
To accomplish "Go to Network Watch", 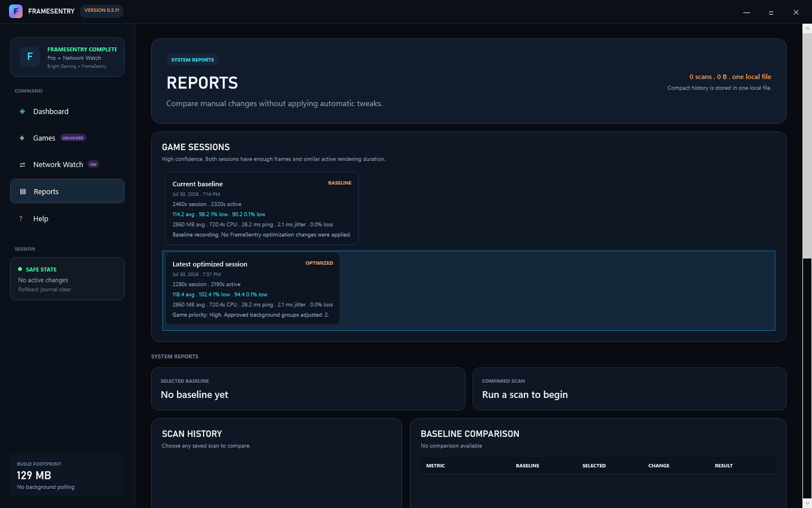I will [67, 164].
